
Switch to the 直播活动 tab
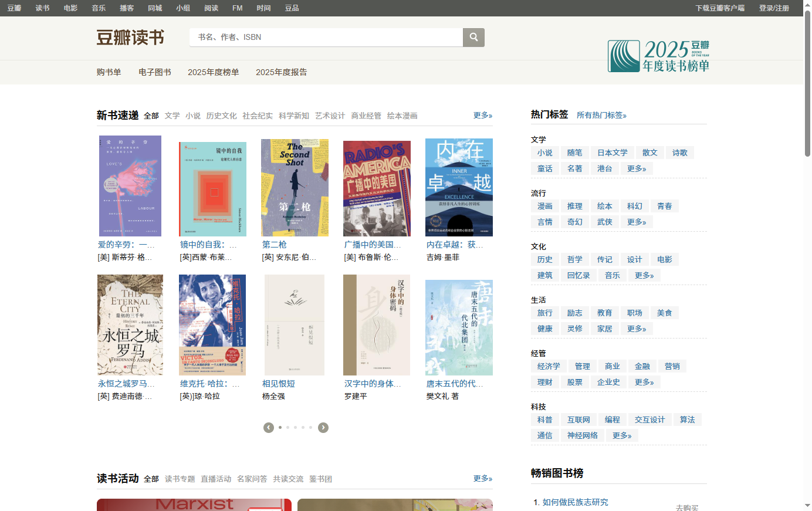pos(216,479)
